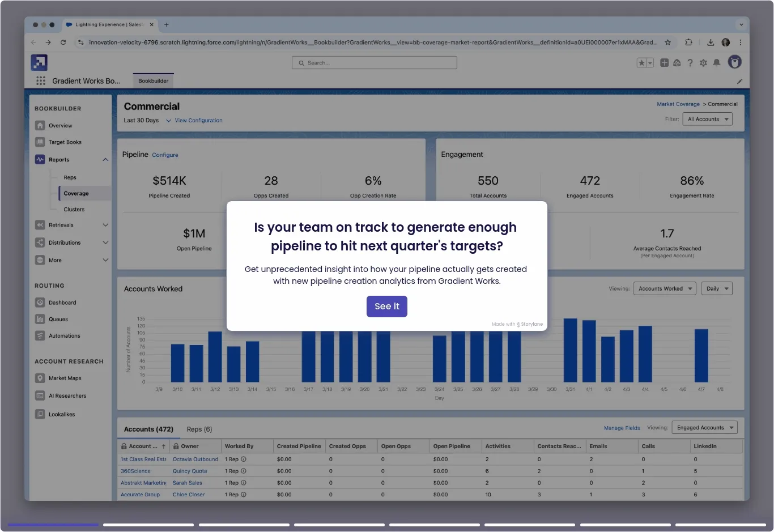Click the Reports sidebar icon
774x532 pixels.
tap(40, 160)
